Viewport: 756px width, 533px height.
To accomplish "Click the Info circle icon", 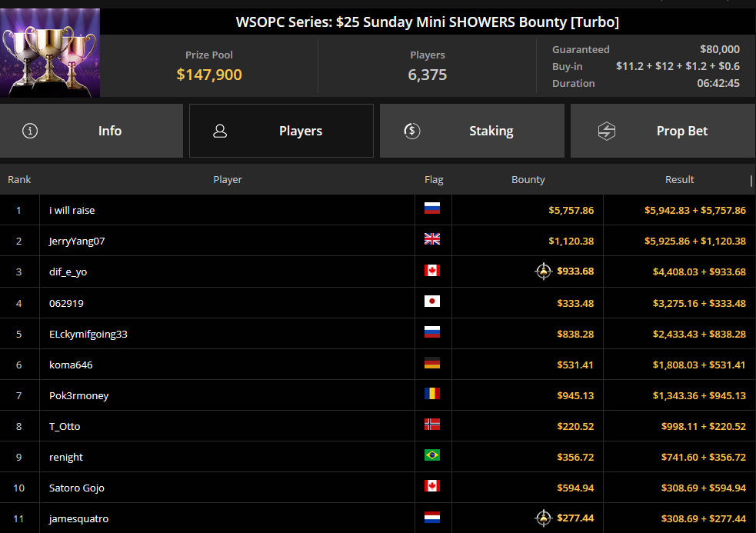I will pyautogui.click(x=30, y=131).
